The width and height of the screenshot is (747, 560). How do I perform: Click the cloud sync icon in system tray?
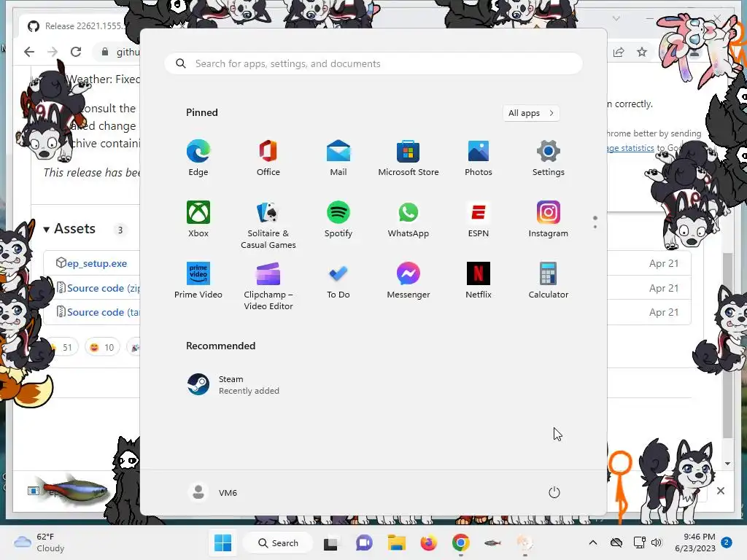[616, 542]
